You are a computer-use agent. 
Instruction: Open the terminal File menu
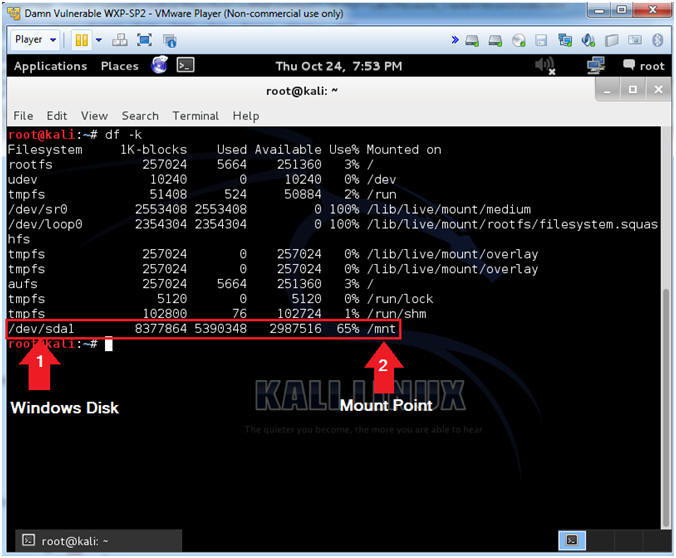(x=23, y=116)
